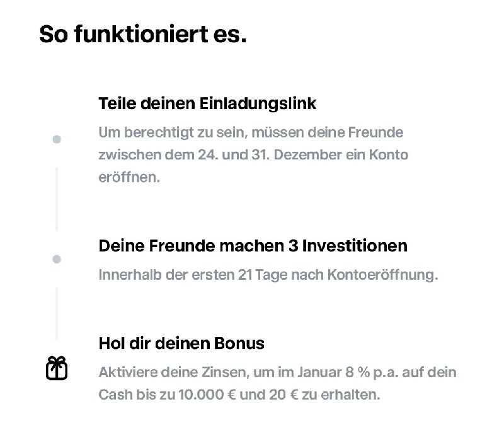Click the word 'Konto' in step one text
Screen dimensions: 504x421
(388, 155)
